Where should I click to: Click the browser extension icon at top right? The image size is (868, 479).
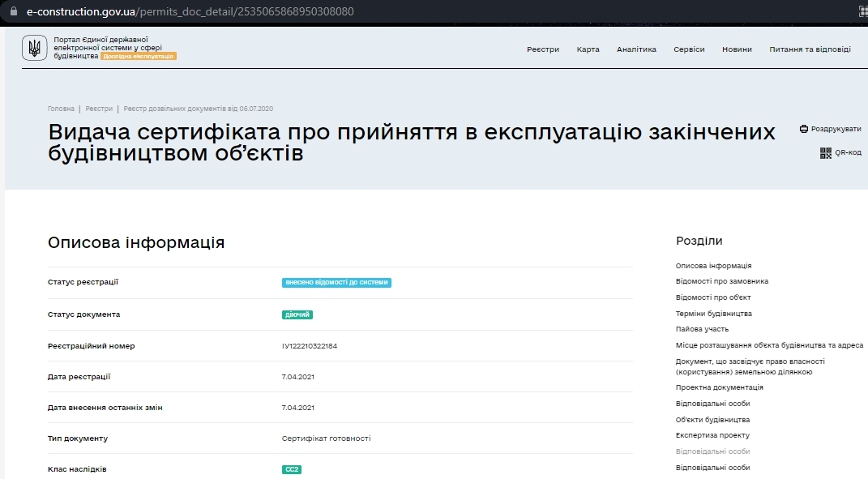click(x=862, y=11)
